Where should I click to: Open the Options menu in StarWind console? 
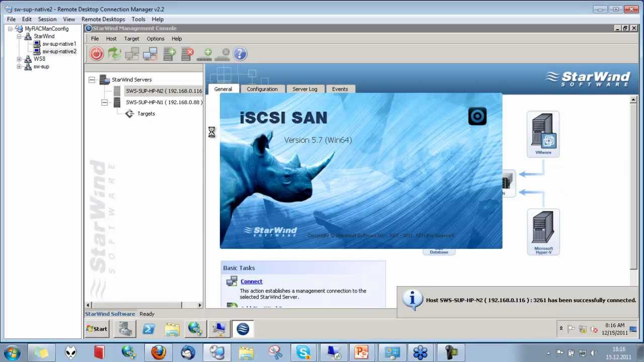pyautogui.click(x=155, y=39)
